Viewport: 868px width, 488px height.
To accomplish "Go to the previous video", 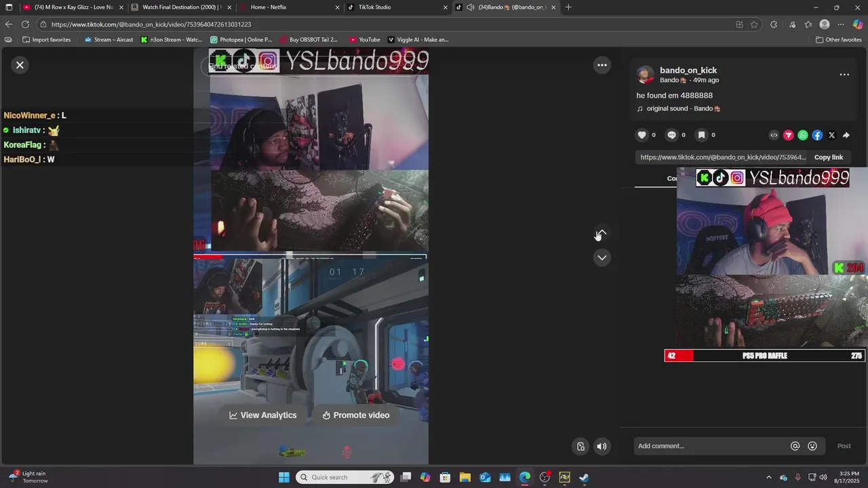I will point(601,233).
